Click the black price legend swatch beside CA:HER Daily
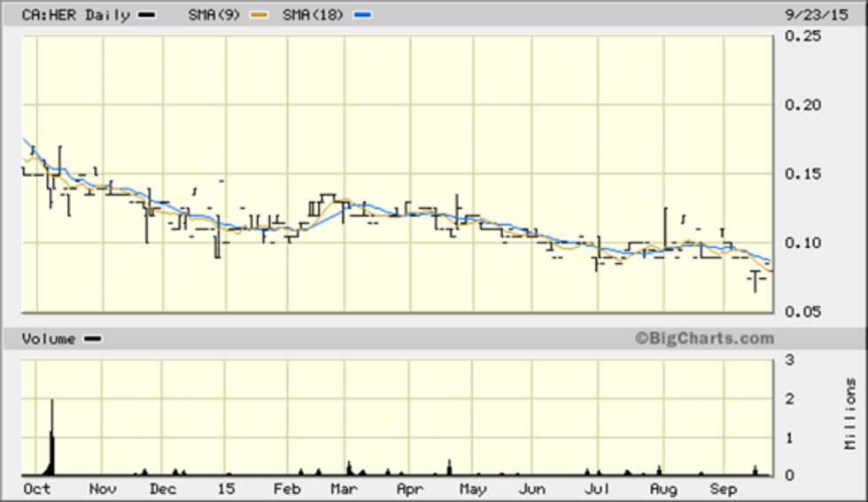 pos(147,15)
